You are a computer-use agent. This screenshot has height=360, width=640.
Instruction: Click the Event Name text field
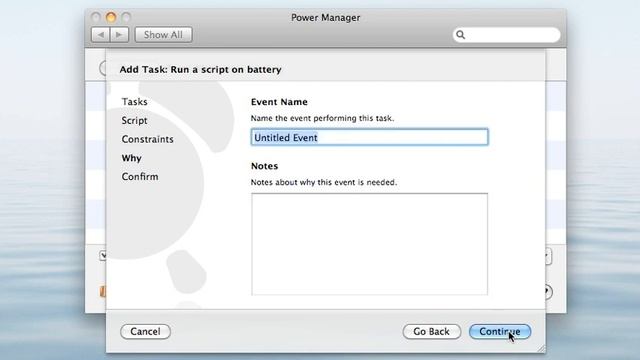pos(369,137)
